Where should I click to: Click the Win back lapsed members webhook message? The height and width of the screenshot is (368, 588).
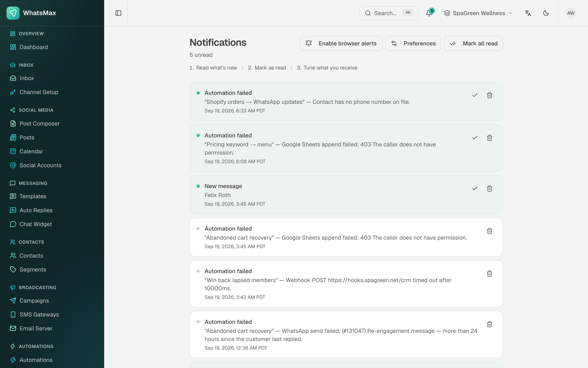click(x=328, y=284)
